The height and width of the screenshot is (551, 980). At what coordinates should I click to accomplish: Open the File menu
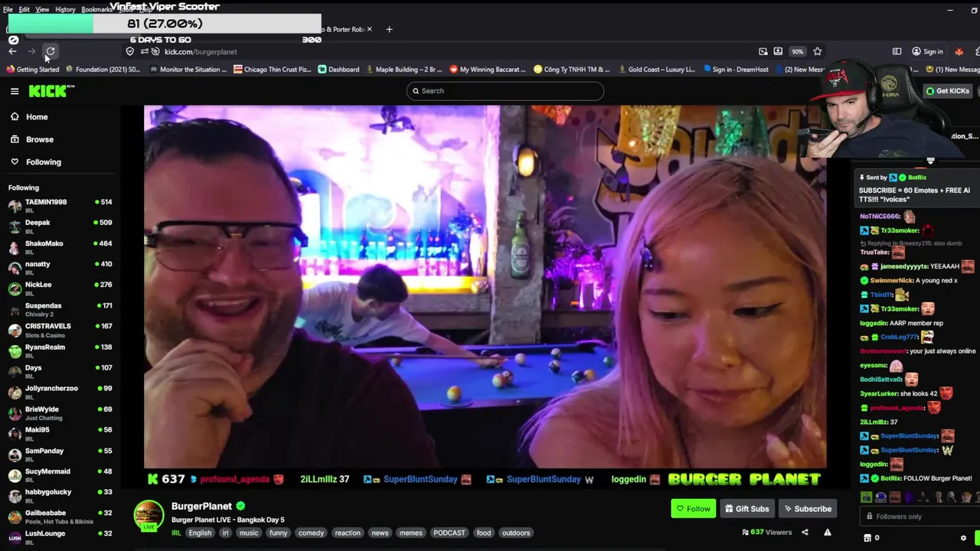tap(8, 9)
